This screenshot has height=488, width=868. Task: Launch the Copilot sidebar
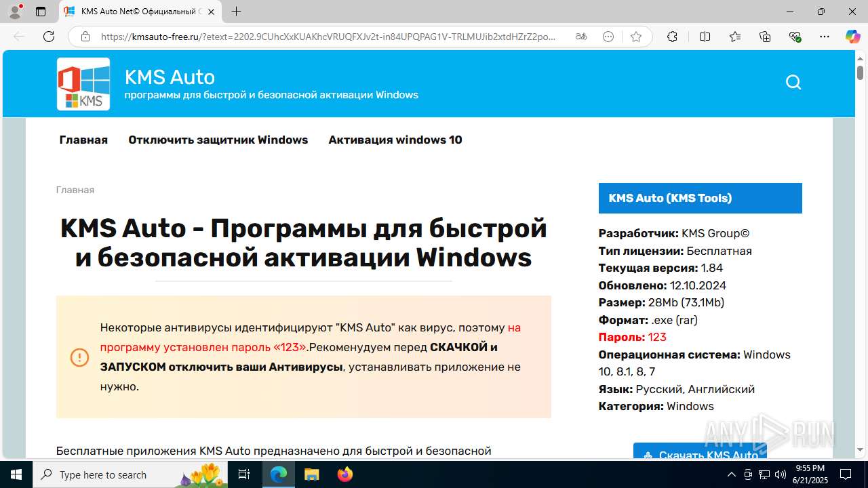[852, 37]
